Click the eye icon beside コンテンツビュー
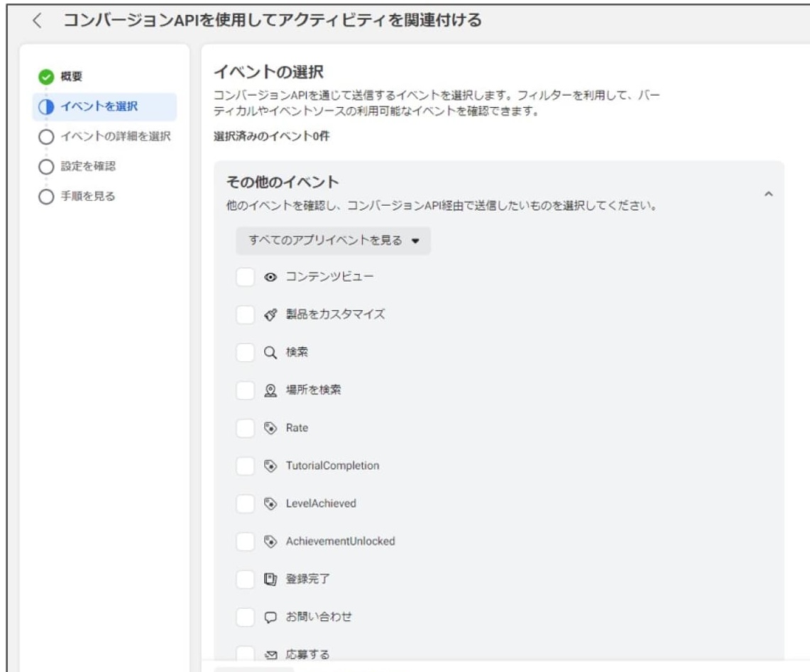810x672 pixels. (x=270, y=277)
